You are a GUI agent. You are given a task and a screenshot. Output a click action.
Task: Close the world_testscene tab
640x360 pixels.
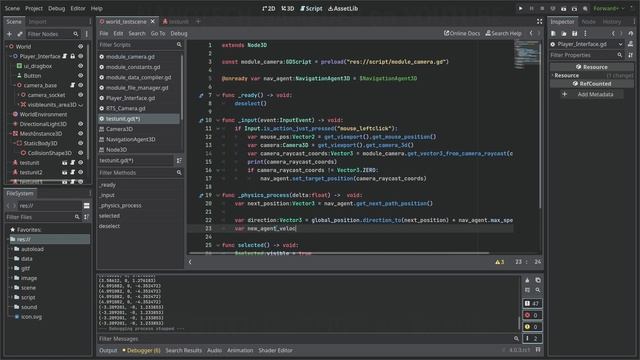tap(153, 21)
